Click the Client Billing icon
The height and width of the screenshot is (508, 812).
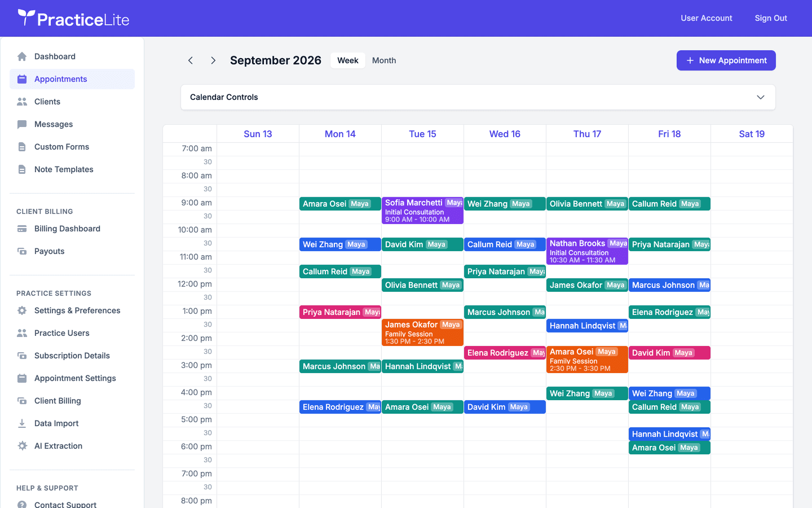pyautogui.click(x=22, y=401)
